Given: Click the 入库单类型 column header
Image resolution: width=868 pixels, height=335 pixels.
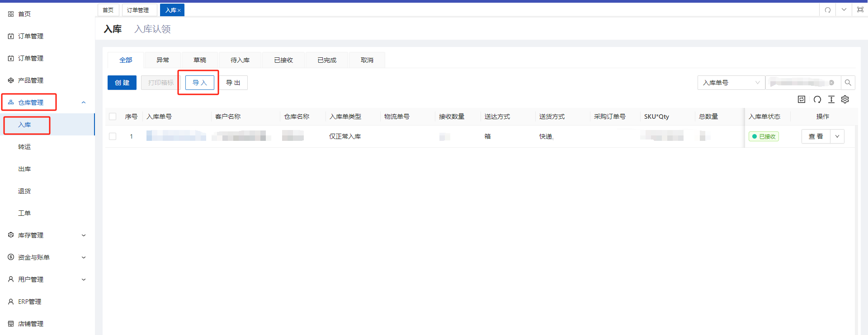Looking at the screenshot, I should pyautogui.click(x=345, y=116).
